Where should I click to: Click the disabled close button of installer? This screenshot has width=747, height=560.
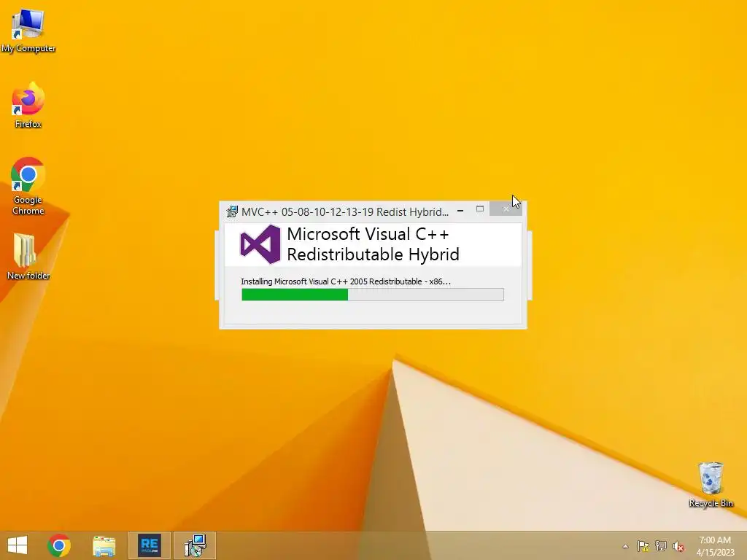point(506,209)
